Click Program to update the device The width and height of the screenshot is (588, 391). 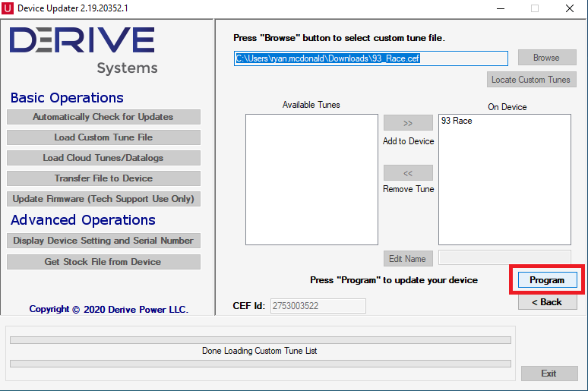(548, 280)
